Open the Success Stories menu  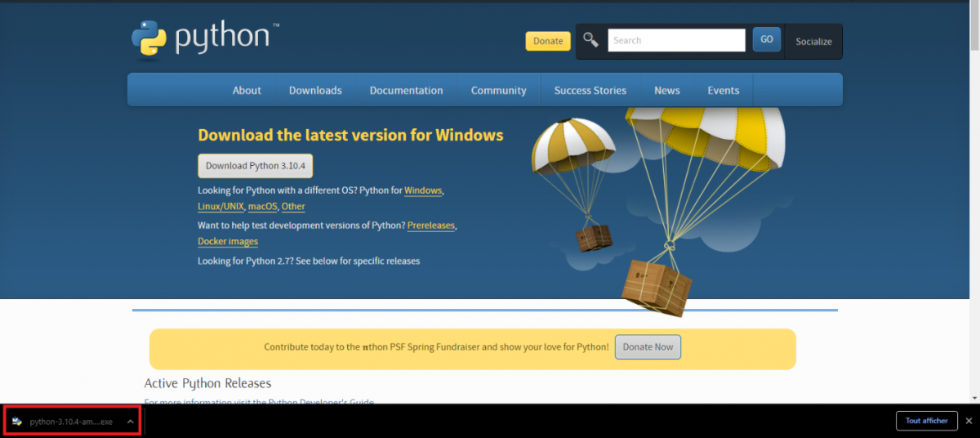click(590, 90)
